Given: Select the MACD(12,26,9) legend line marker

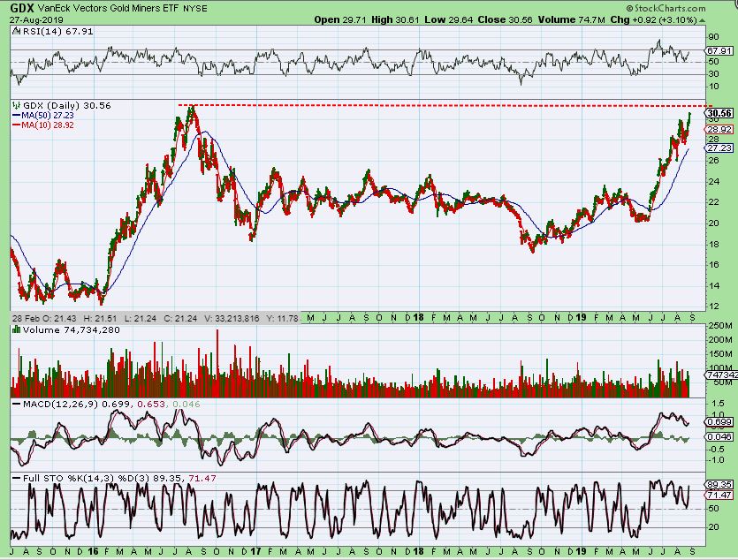Looking at the screenshot, I should tap(16, 404).
